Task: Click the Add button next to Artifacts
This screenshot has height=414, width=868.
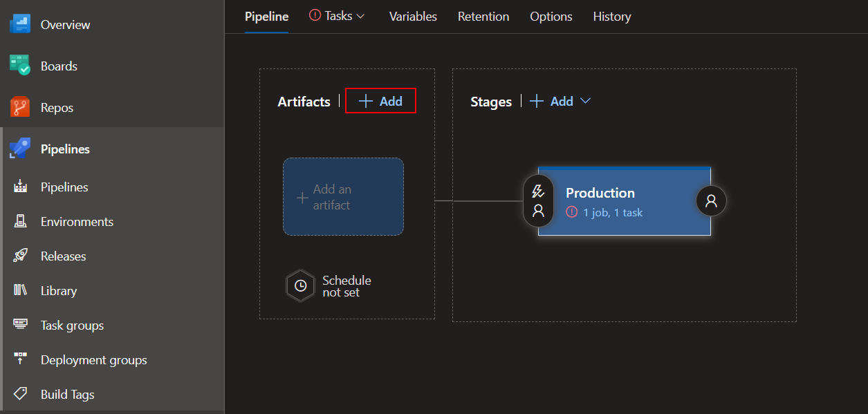Action: click(380, 101)
